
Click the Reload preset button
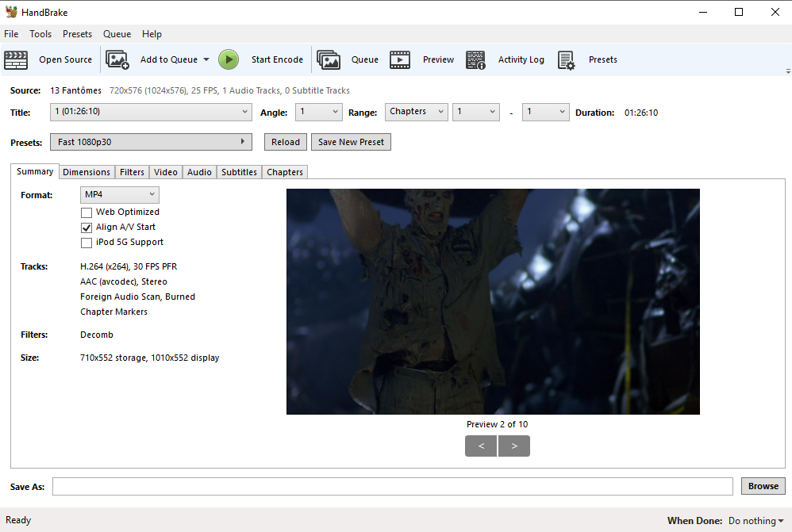[x=286, y=142]
